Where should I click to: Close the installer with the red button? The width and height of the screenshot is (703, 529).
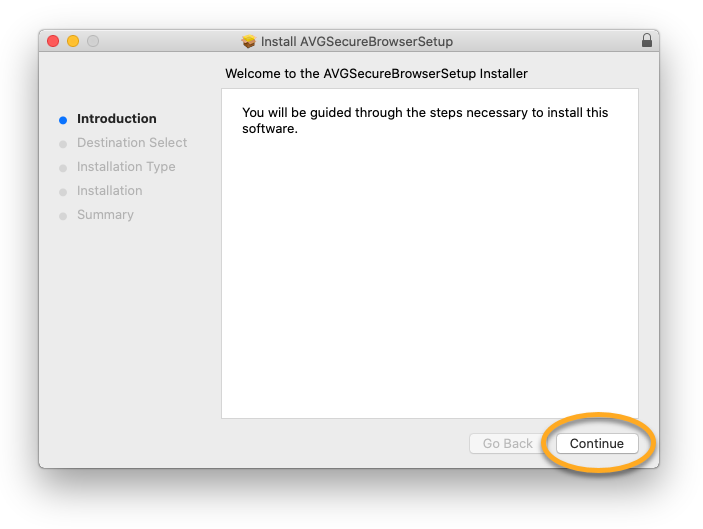[x=53, y=41]
